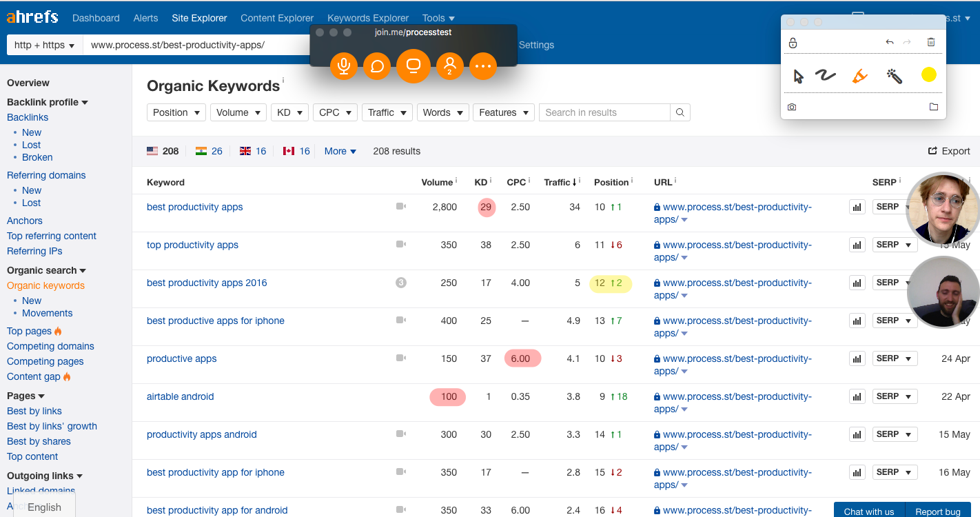Image resolution: width=980 pixels, height=517 pixels.
Task: Open chart for airtable android row
Action: point(857,396)
